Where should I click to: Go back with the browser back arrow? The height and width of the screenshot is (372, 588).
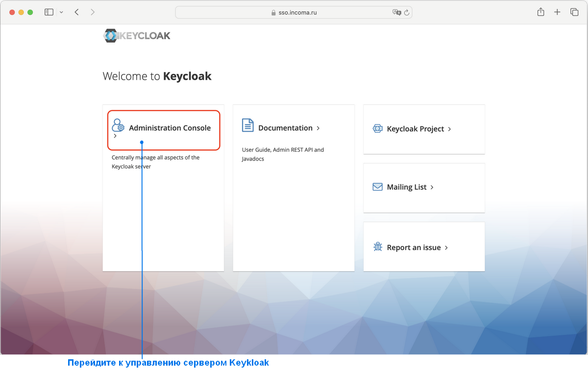[77, 12]
